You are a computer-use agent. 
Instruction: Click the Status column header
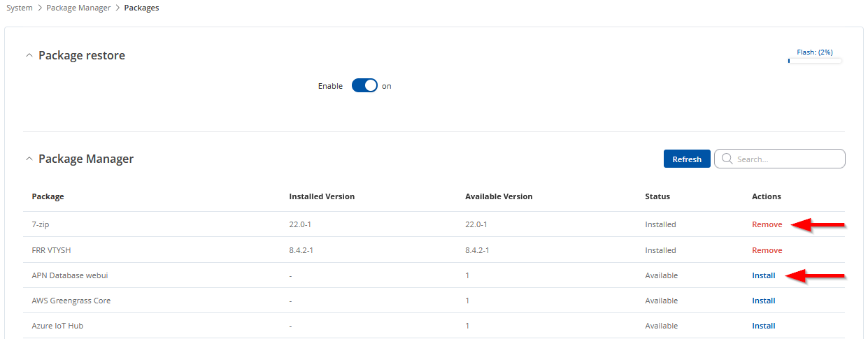pos(657,196)
